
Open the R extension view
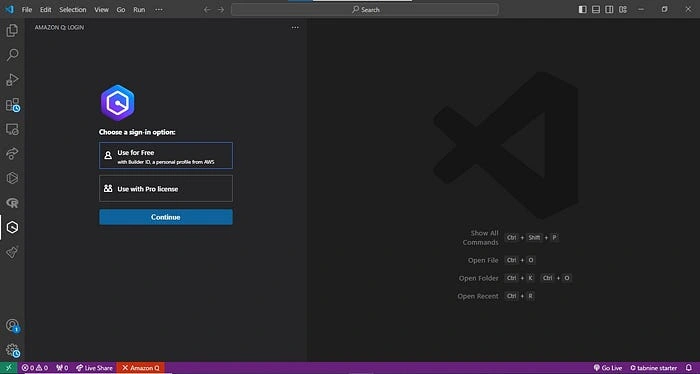[12, 203]
